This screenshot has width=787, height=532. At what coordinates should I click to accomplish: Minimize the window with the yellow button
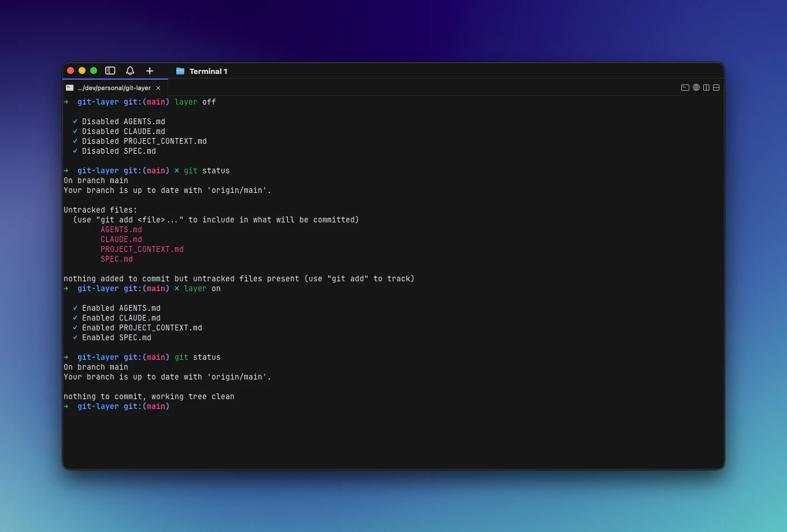click(82, 70)
